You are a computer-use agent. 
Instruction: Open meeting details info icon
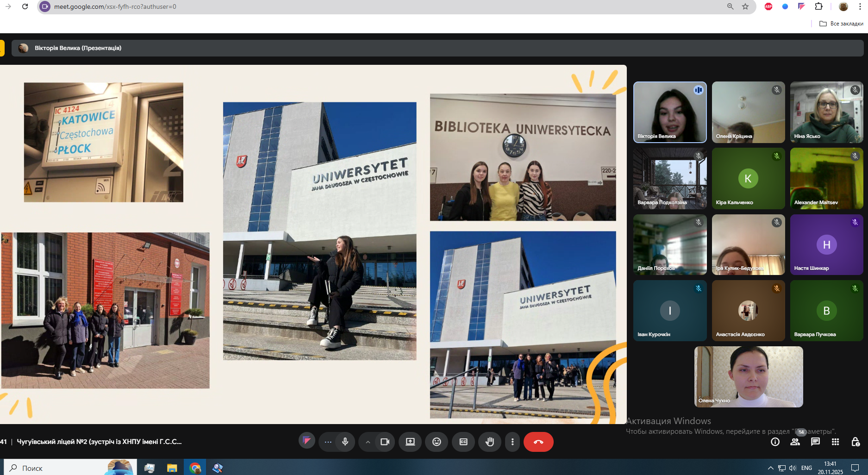click(x=775, y=442)
